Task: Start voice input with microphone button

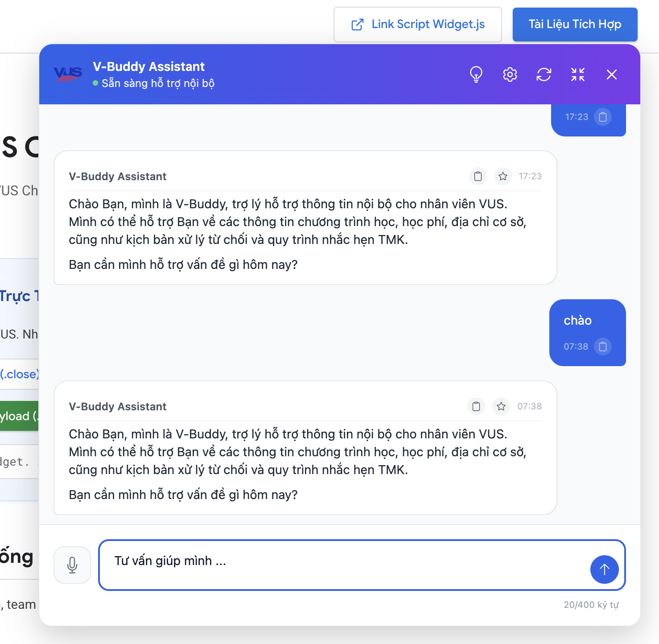Action: (x=72, y=565)
